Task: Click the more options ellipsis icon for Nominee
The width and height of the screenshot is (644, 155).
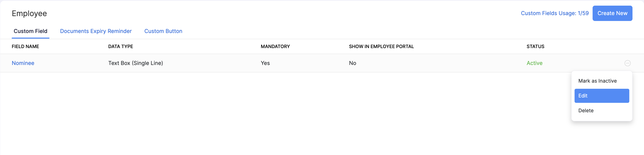Action: (627, 63)
